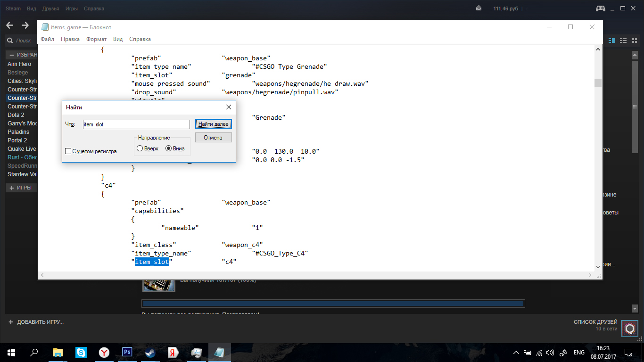Click Notepad title bar icon
The height and width of the screenshot is (362, 644).
[45, 27]
